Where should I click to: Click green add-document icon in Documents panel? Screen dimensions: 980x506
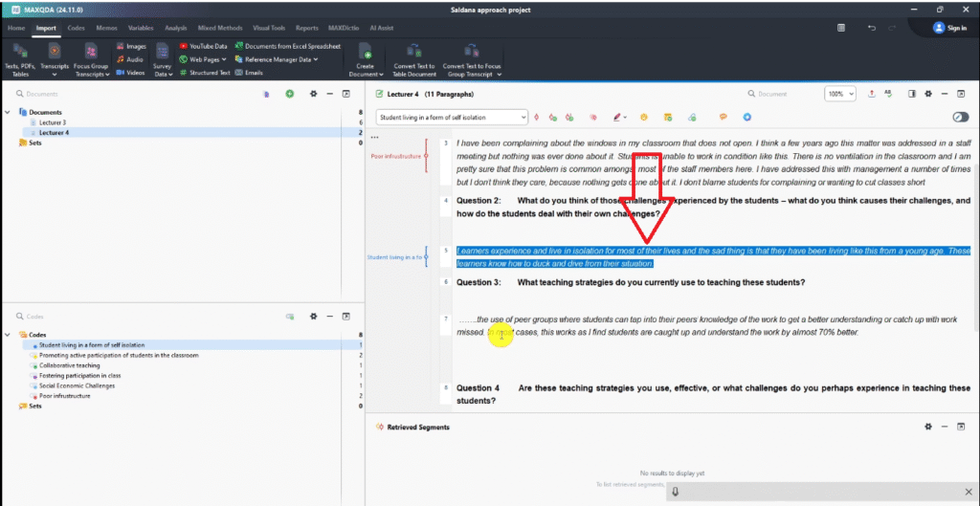click(x=289, y=94)
